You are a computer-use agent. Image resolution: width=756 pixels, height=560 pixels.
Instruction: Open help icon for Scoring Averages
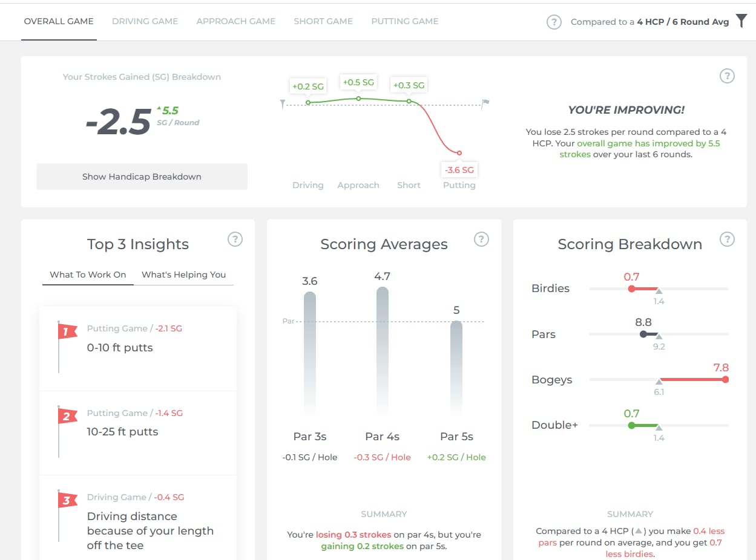point(481,239)
